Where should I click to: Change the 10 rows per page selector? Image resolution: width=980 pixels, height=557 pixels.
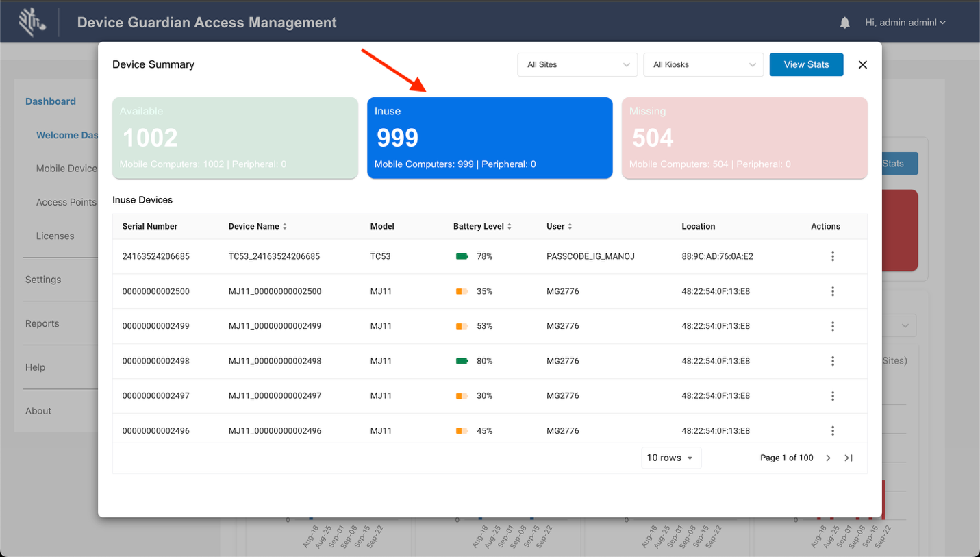tap(670, 458)
